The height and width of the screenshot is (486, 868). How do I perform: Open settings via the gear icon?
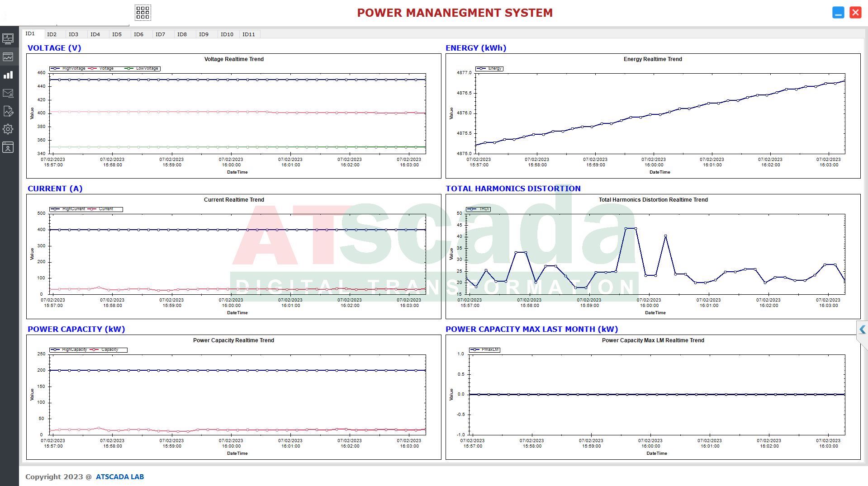click(8, 129)
